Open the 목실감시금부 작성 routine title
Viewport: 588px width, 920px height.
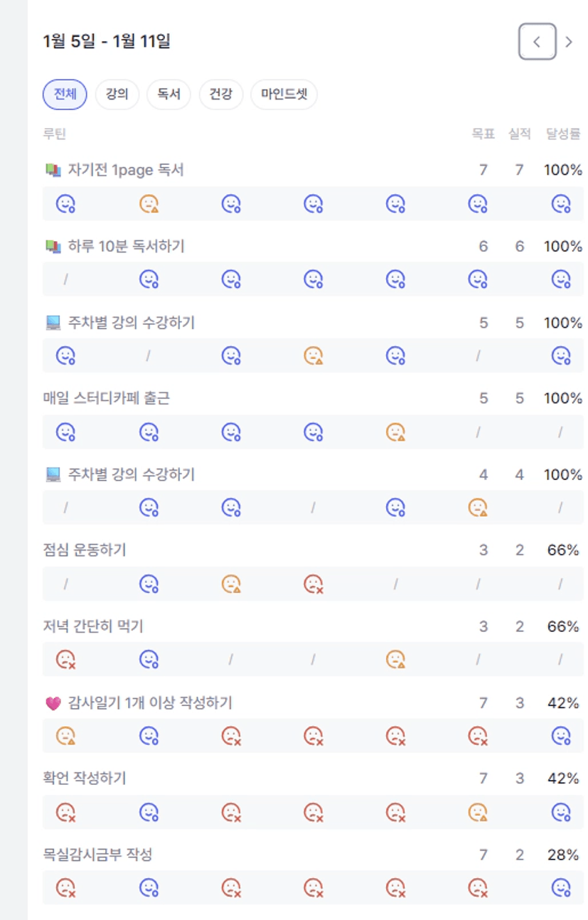[98, 855]
